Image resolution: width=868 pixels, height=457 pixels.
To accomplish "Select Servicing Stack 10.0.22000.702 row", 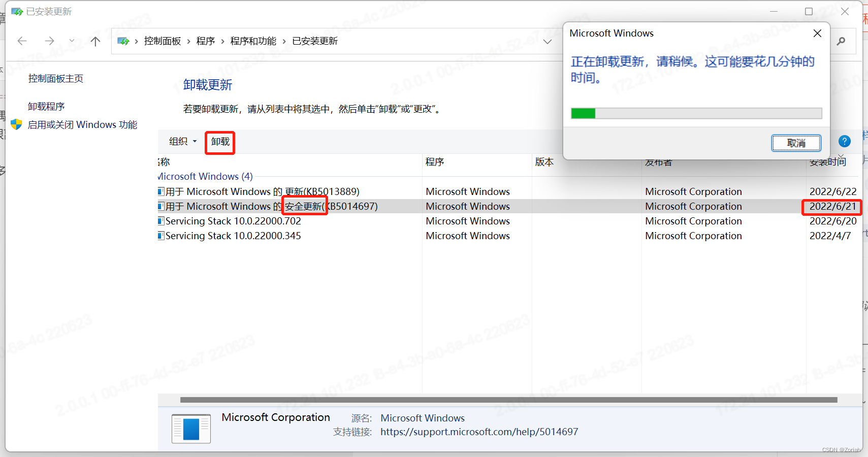I will [x=510, y=221].
